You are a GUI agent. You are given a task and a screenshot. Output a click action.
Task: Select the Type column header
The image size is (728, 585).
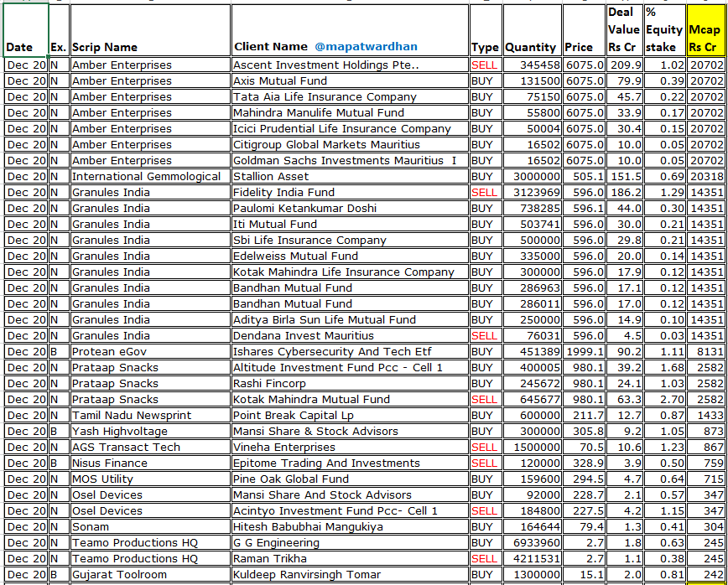(486, 30)
